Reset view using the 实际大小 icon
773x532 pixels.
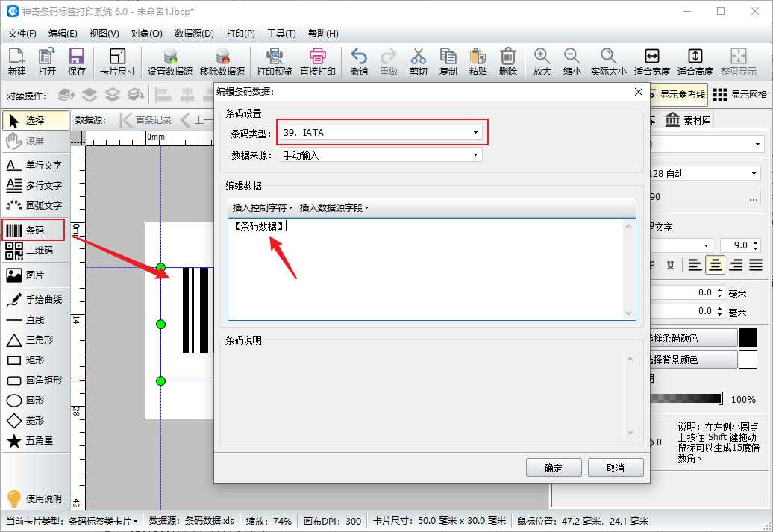(609, 62)
